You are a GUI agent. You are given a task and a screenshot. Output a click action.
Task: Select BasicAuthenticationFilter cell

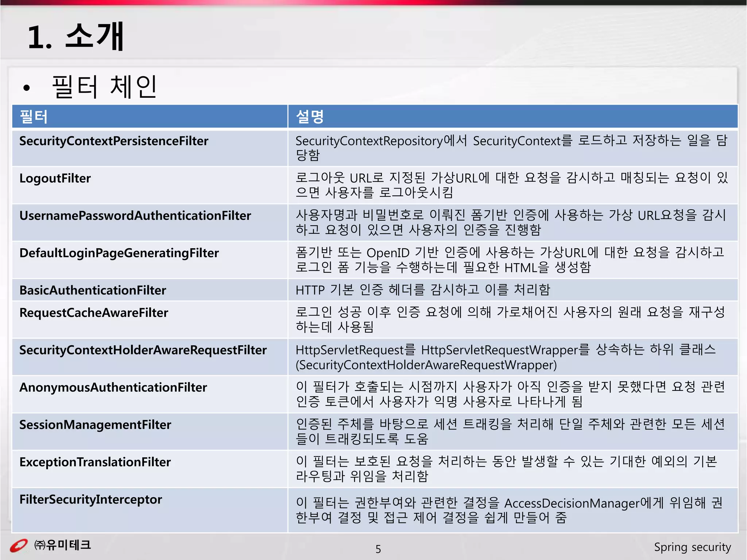pyautogui.click(x=150, y=290)
